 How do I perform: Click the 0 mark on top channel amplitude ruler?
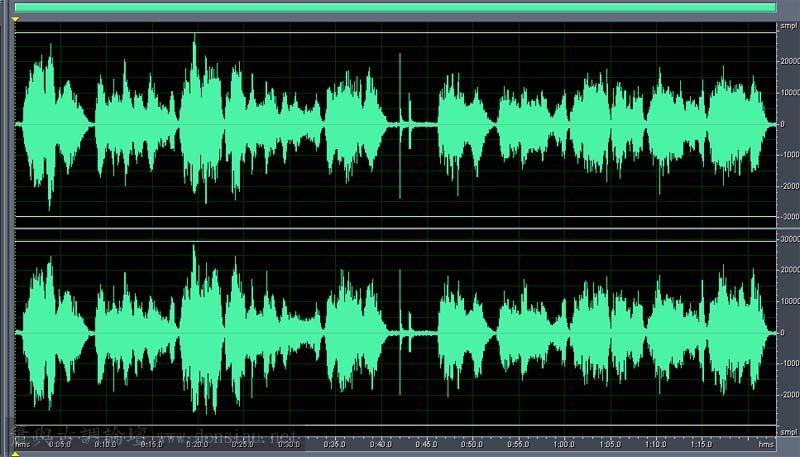[x=790, y=124]
